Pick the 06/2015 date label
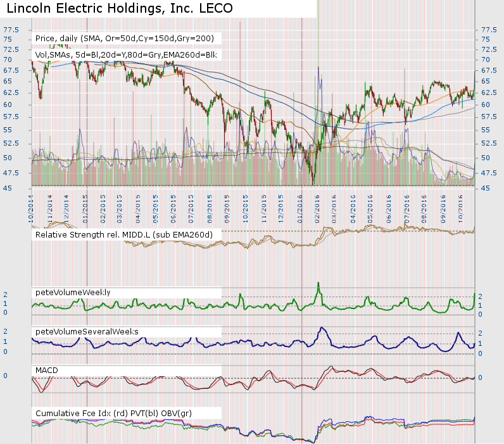This screenshot has width=504, height=444. pos(173,208)
